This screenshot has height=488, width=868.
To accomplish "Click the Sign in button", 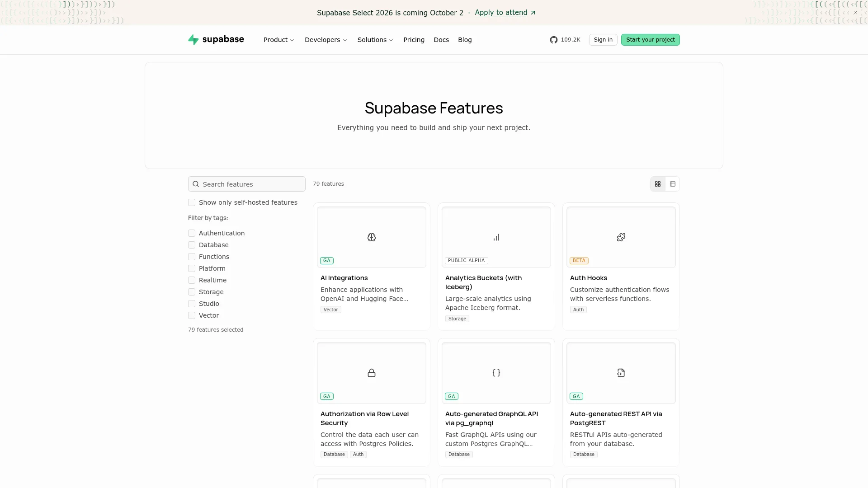I will [x=603, y=40].
